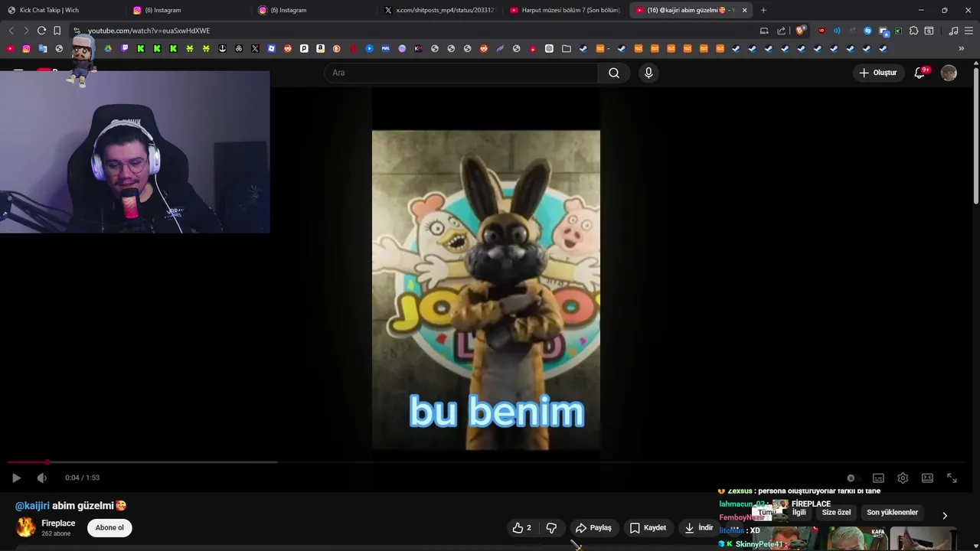Switch to first Instagram browser tab
The width and height of the screenshot is (980, 551).
pyautogui.click(x=188, y=10)
